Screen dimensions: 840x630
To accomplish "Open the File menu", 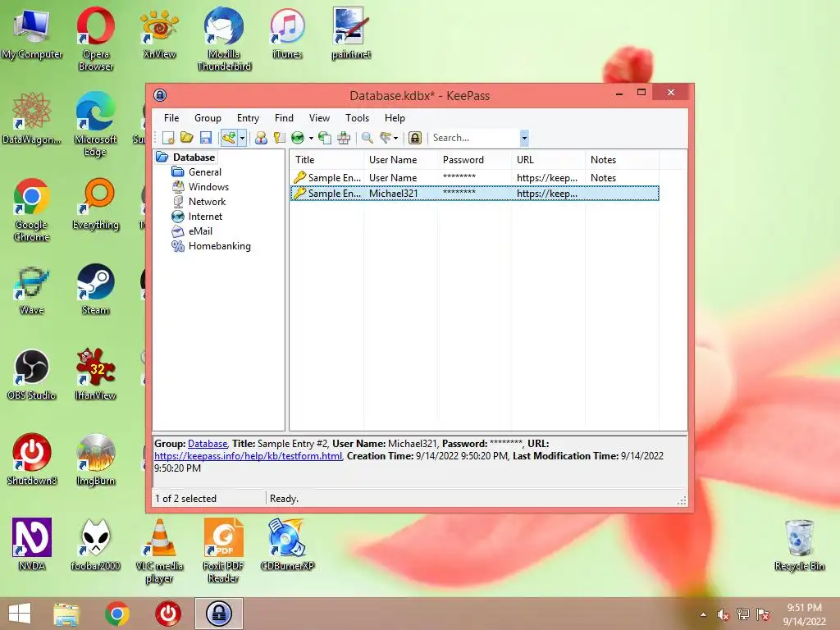I will click(171, 118).
